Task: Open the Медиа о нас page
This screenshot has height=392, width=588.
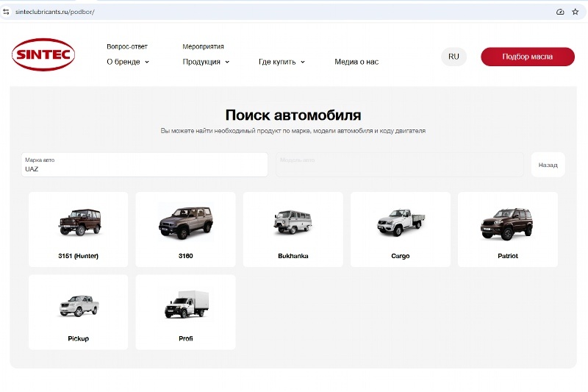Action: tap(356, 62)
